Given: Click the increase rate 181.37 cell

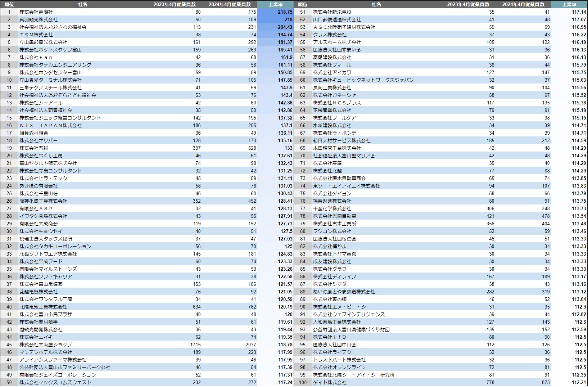Looking at the screenshot, I should 285,42.
